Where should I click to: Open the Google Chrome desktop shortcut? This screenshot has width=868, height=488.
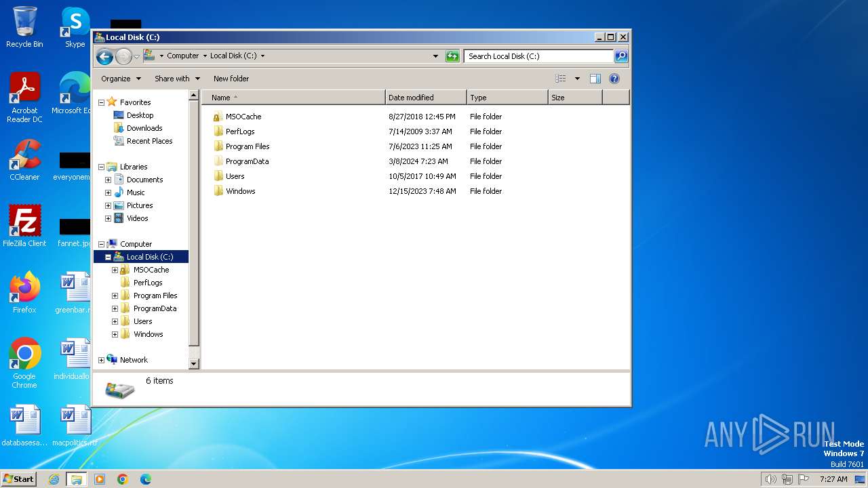tap(24, 363)
